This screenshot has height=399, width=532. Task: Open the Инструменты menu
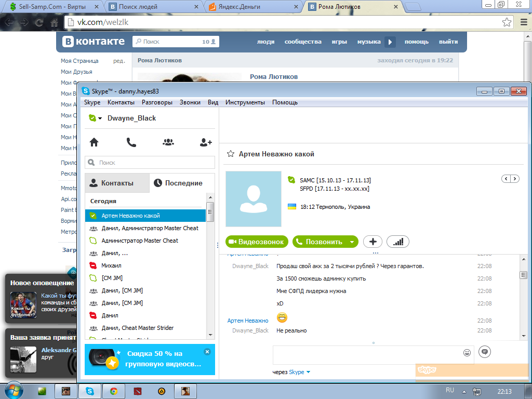click(245, 102)
